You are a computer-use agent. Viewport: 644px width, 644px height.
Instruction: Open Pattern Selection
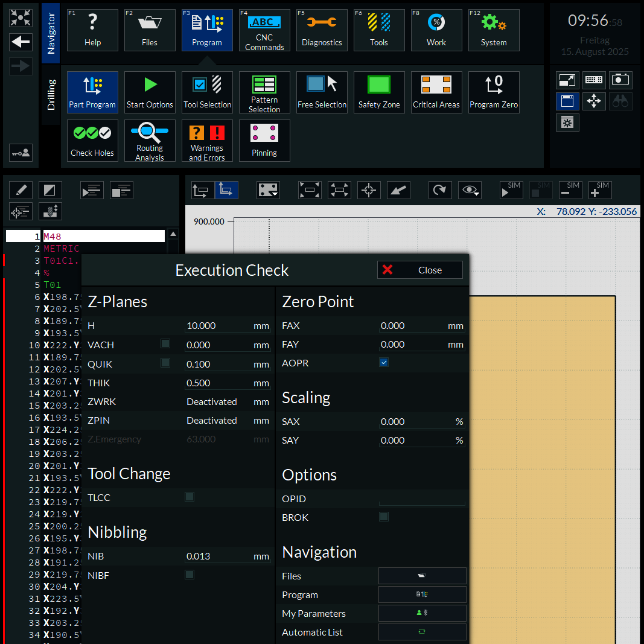coord(264,92)
